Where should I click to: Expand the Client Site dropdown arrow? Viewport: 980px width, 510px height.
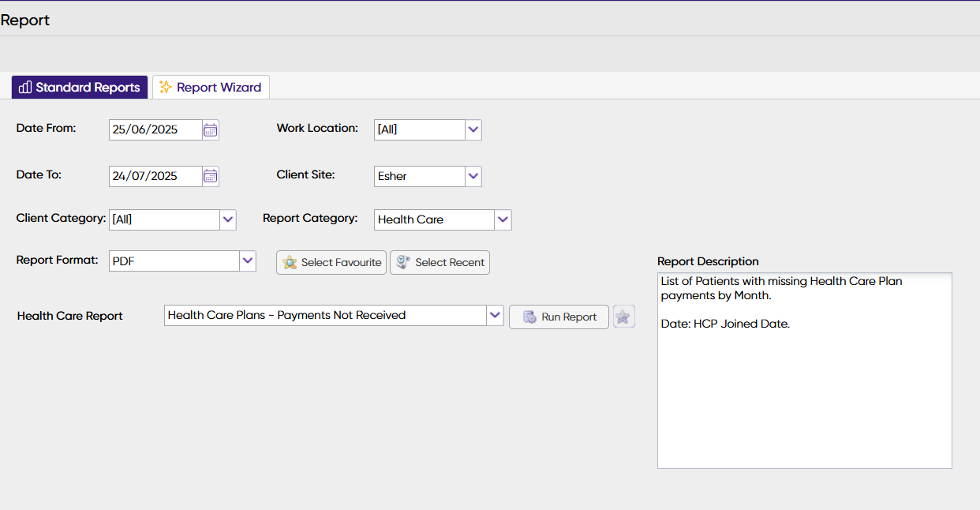(473, 176)
